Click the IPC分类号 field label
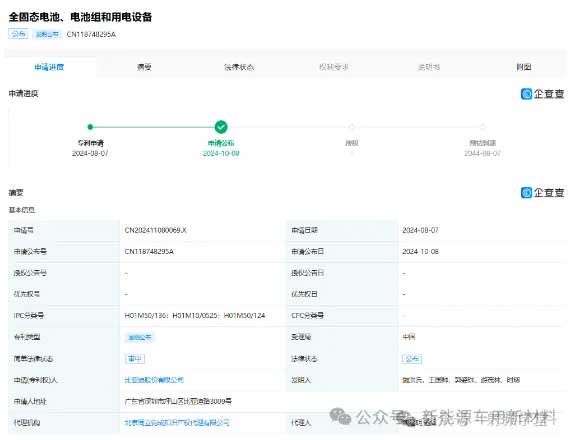This screenshot has height=440, width=575. pyautogui.click(x=29, y=315)
